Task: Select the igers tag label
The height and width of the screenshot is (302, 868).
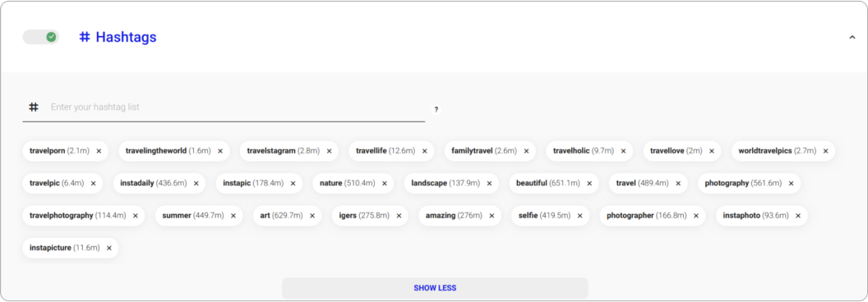Action: click(349, 216)
